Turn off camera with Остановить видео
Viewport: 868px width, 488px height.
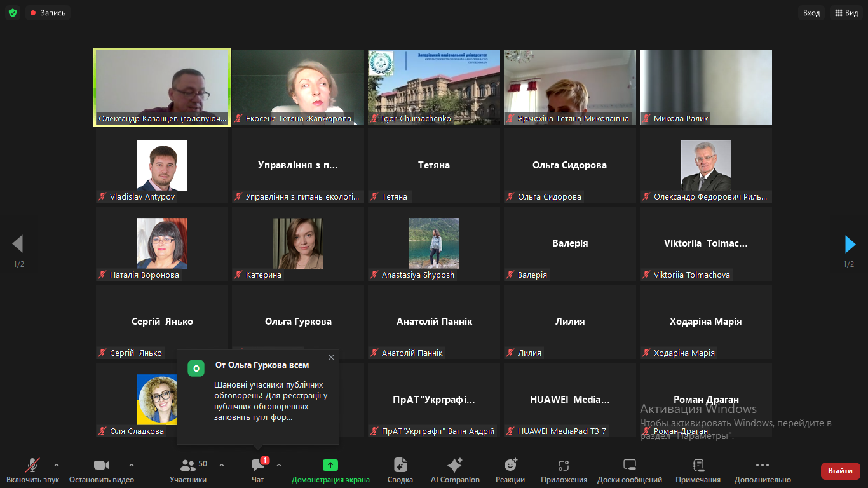tap(102, 471)
